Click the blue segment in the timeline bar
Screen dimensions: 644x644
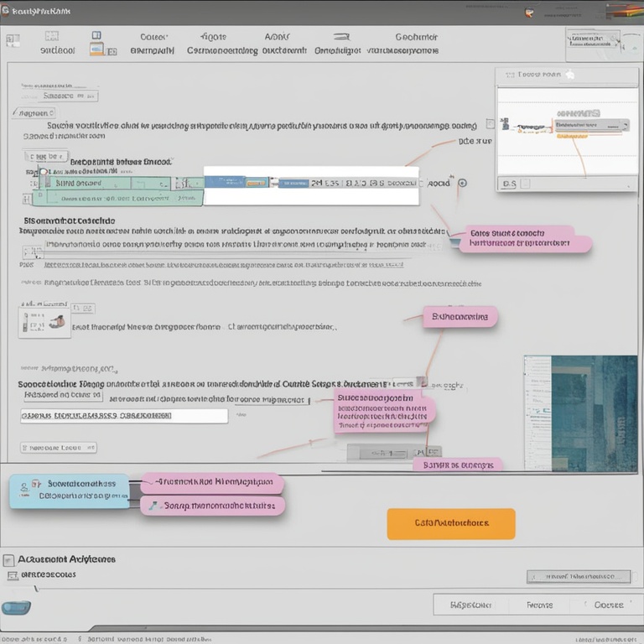(225, 181)
